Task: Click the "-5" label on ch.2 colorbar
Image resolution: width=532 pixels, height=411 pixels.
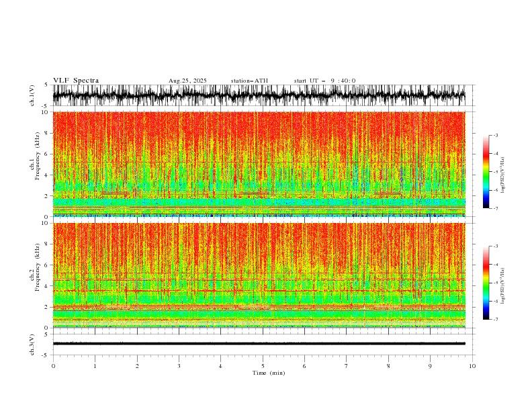Action: click(496, 283)
